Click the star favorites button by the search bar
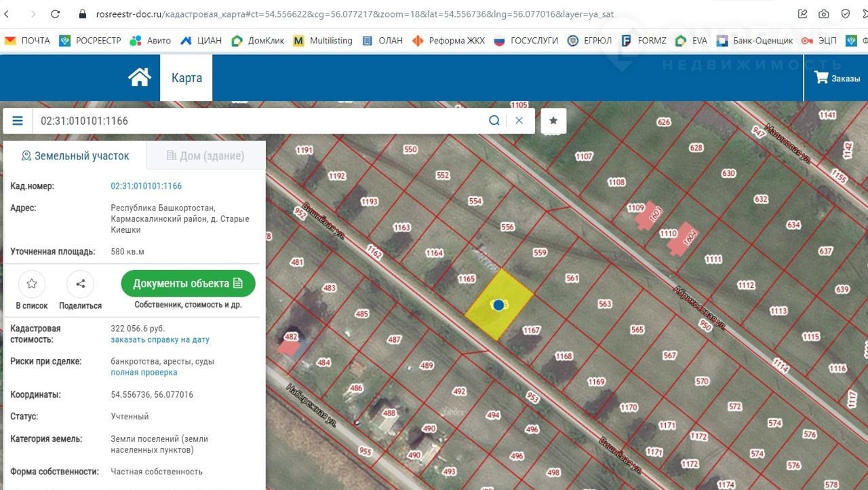 [553, 121]
